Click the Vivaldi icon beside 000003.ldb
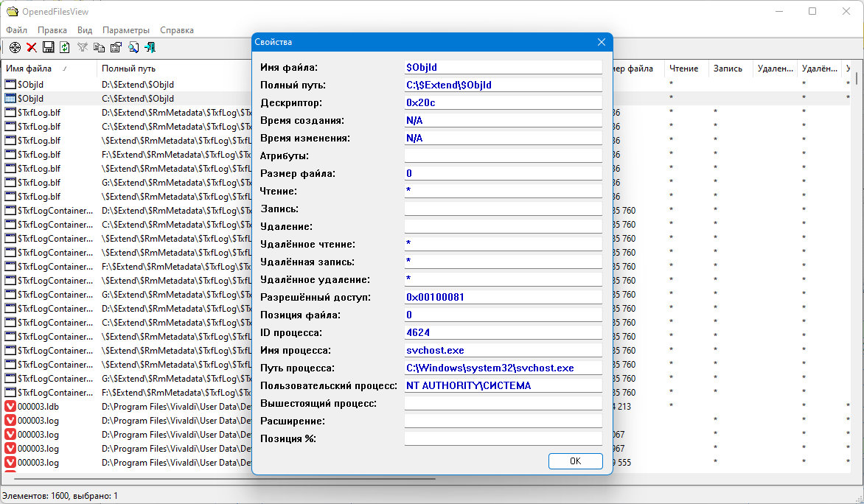 click(10, 406)
